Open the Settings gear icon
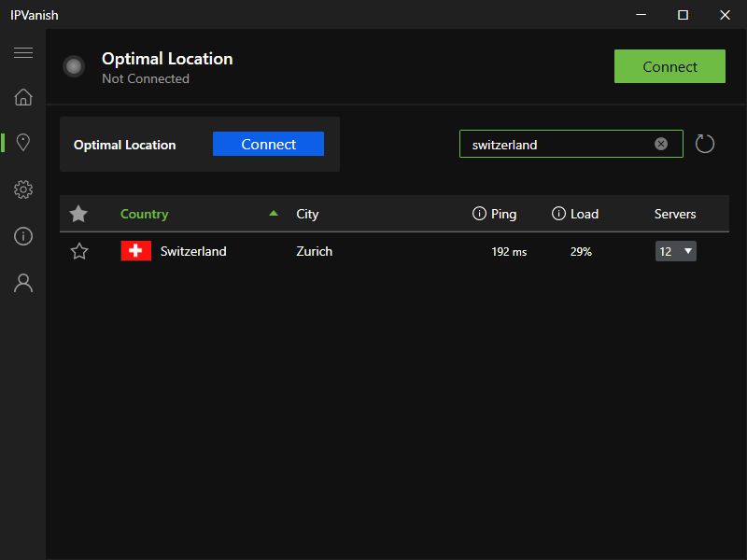 (22, 189)
